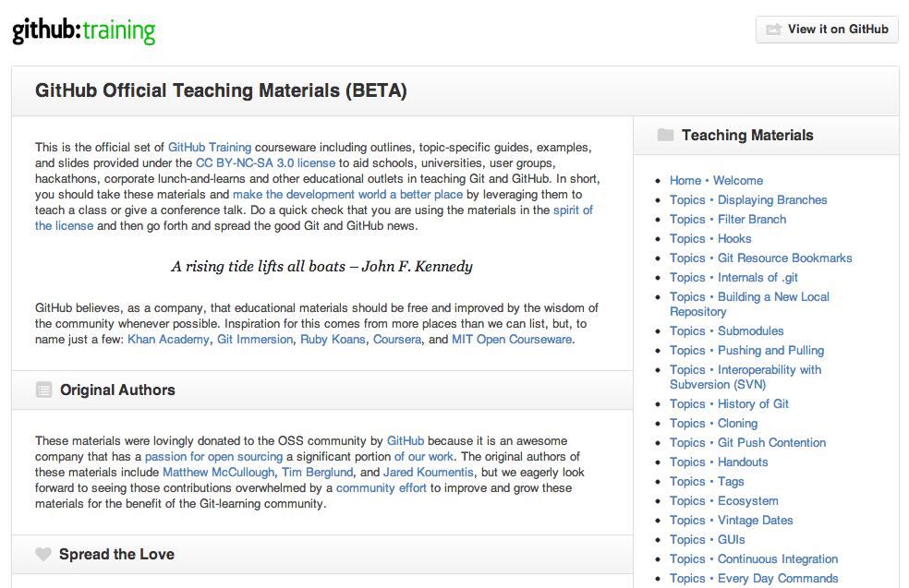Click the GitHub link under Original Authors
Viewport: 909px width, 588px height.
coord(406,441)
